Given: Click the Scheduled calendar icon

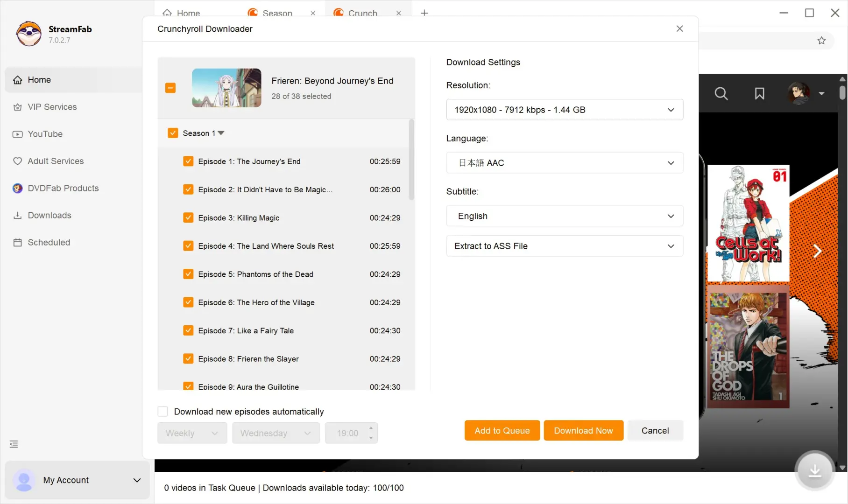Looking at the screenshot, I should [x=17, y=242].
